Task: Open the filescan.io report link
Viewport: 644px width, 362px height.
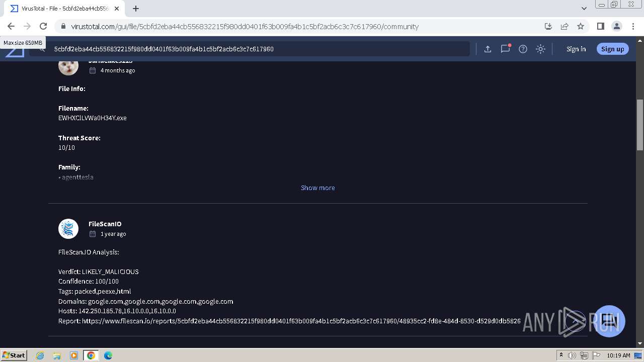Action: click(301, 321)
